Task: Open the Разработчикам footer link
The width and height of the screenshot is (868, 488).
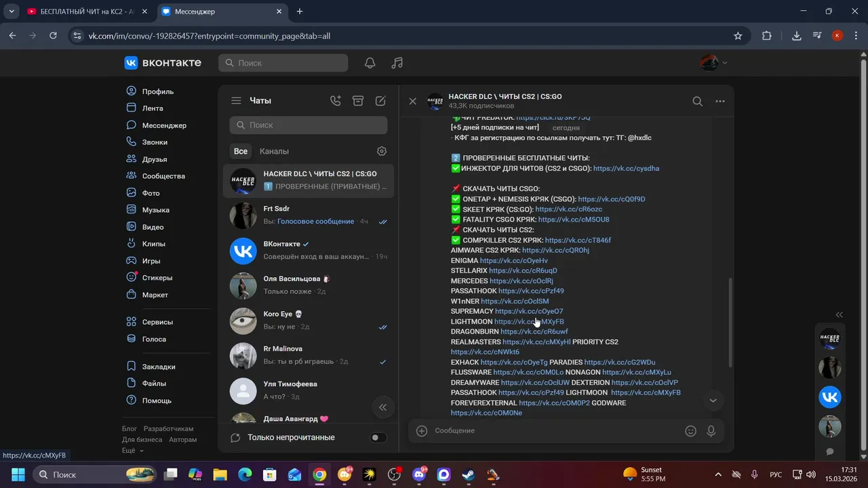Action: pyautogui.click(x=168, y=429)
